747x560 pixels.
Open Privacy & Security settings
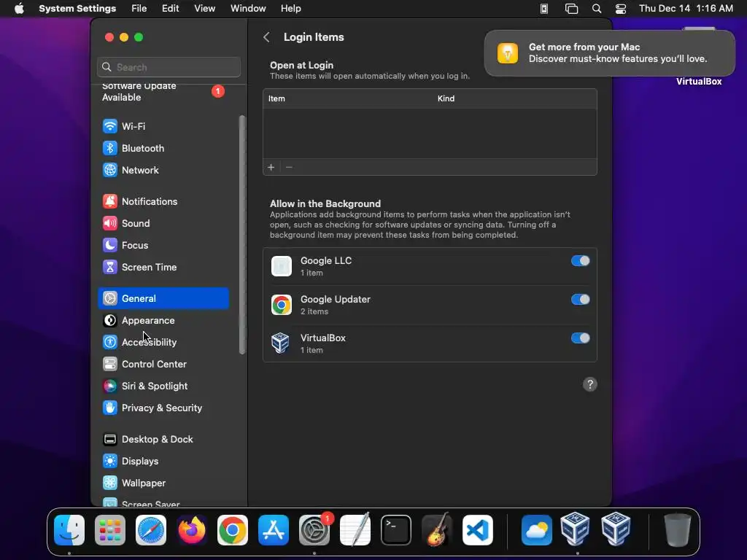click(163, 408)
